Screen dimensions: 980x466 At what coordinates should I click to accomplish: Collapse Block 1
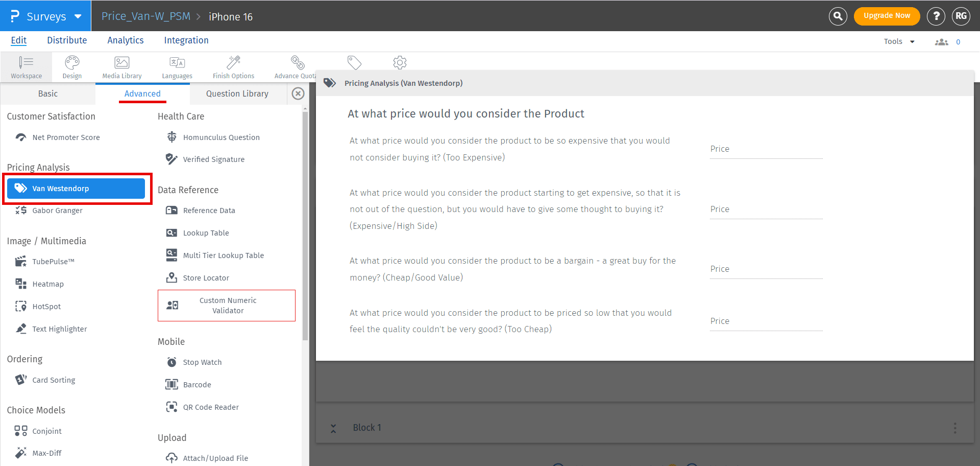[334, 428]
